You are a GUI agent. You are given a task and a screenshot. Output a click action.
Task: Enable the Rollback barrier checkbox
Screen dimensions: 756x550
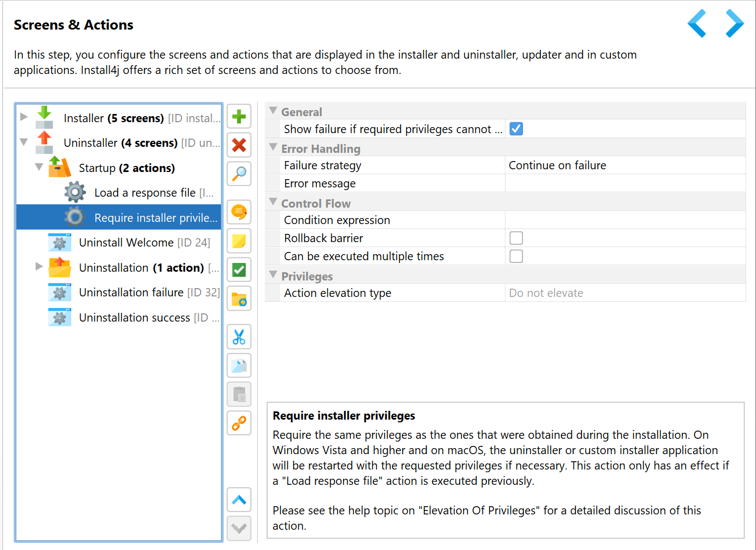point(516,238)
